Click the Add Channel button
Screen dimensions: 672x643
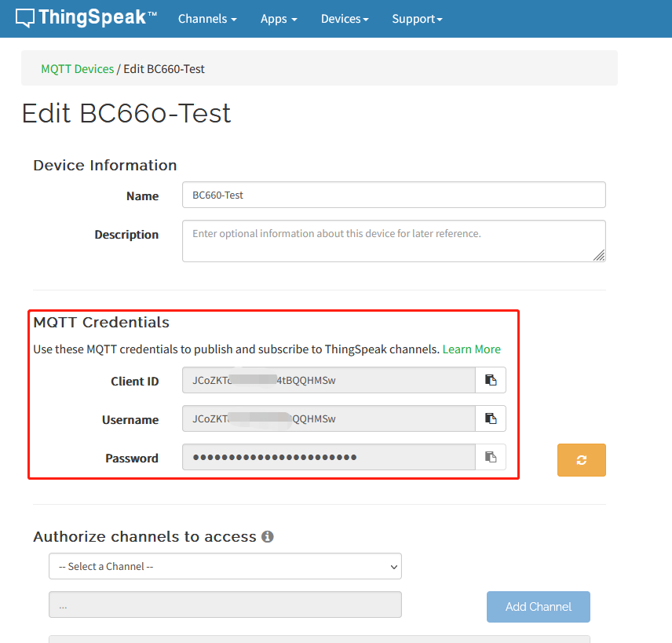pos(539,607)
